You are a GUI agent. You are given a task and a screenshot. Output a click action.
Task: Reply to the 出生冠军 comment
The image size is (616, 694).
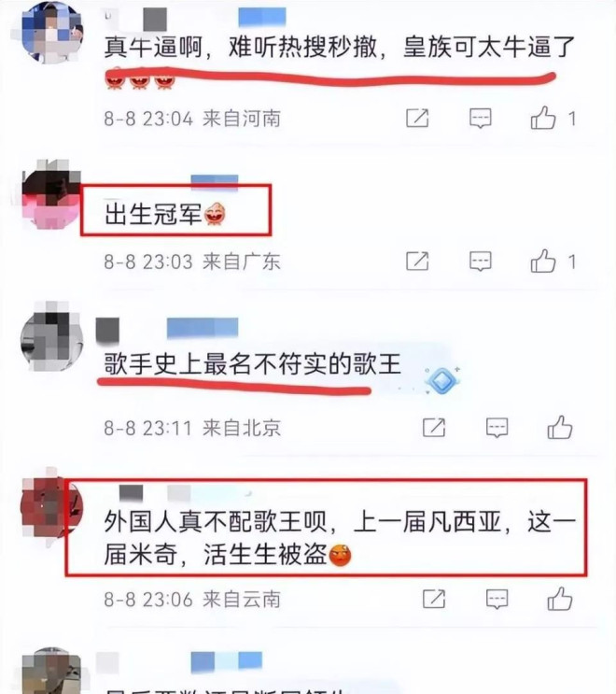click(x=481, y=262)
